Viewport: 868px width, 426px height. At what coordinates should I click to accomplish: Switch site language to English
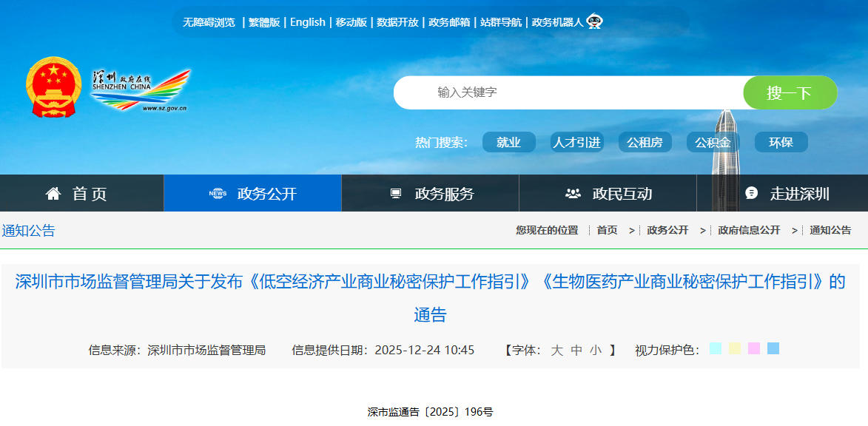(307, 22)
